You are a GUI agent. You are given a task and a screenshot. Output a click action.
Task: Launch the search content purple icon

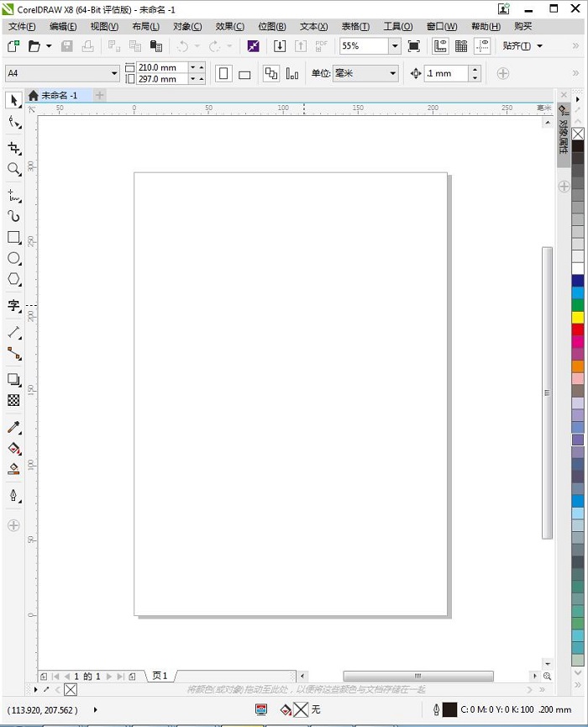coord(254,46)
